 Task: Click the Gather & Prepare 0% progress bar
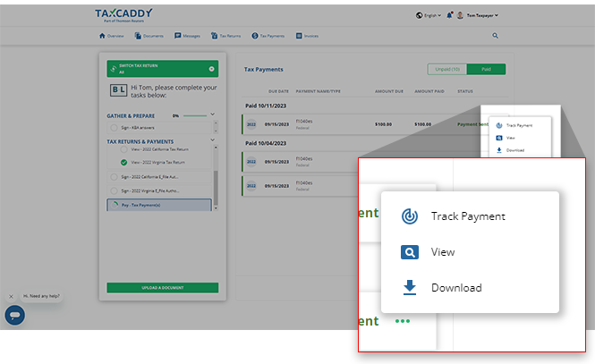[195, 115]
